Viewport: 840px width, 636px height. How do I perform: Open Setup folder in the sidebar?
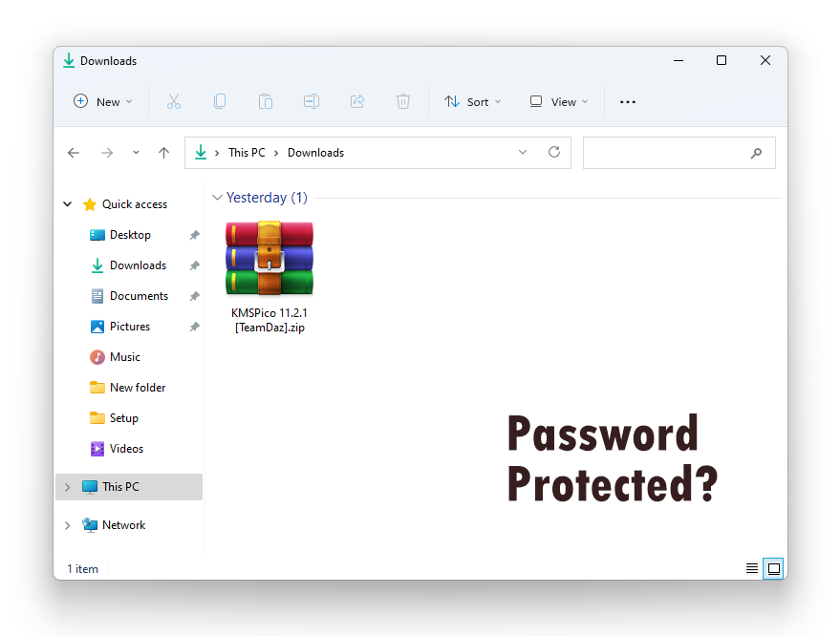coord(123,418)
